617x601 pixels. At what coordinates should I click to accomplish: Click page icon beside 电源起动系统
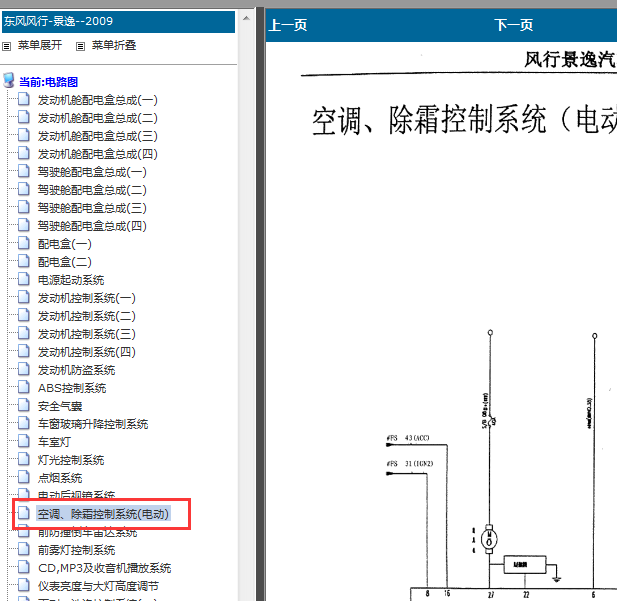(x=24, y=279)
